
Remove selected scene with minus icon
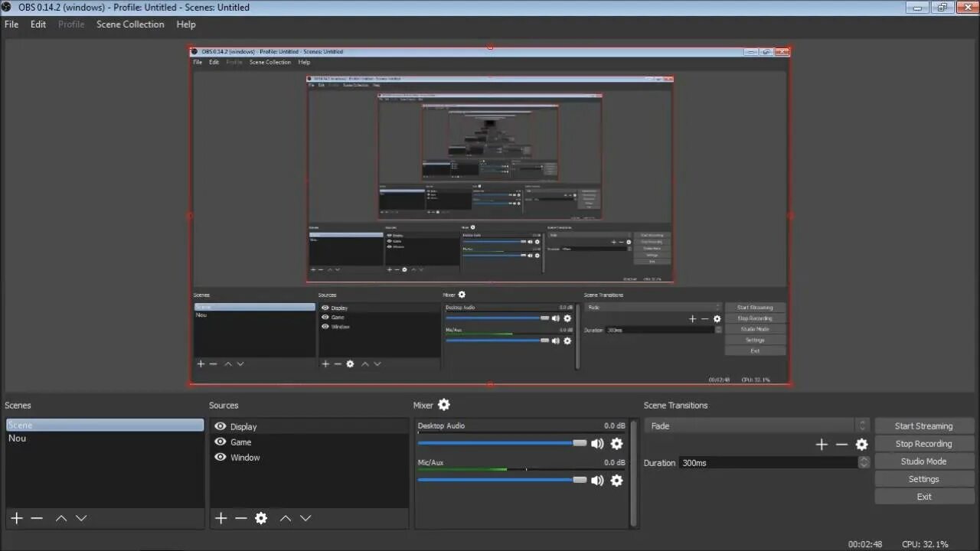point(37,518)
